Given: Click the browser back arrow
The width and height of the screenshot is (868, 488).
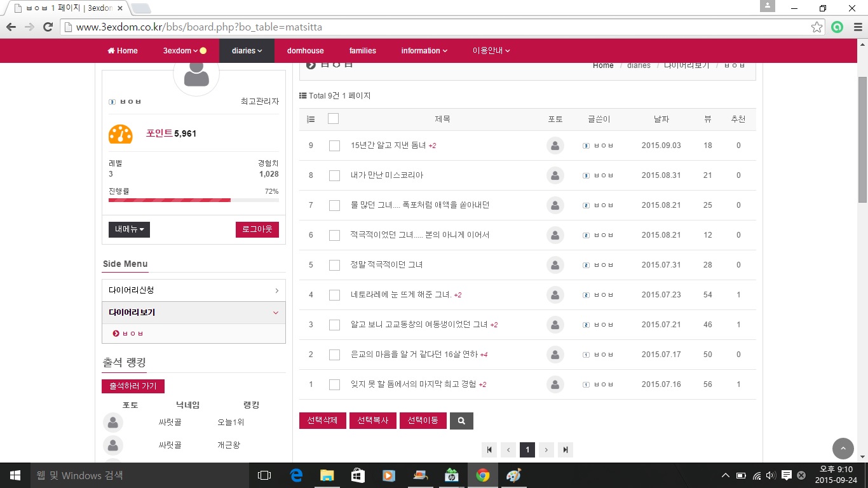Looking at the screenshot, I should pos(11,27).
